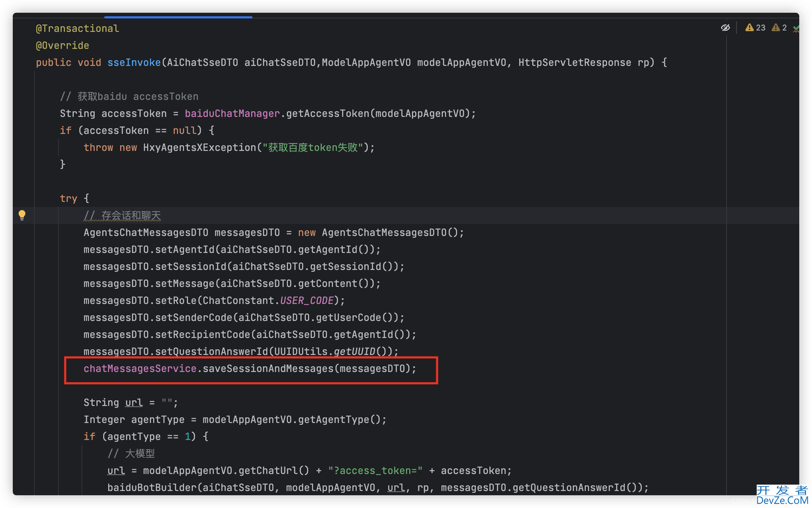This screenshot has width=812, height=508.
Task: Toggle the reader mode eye icon
Action: (x=725, y=28)
